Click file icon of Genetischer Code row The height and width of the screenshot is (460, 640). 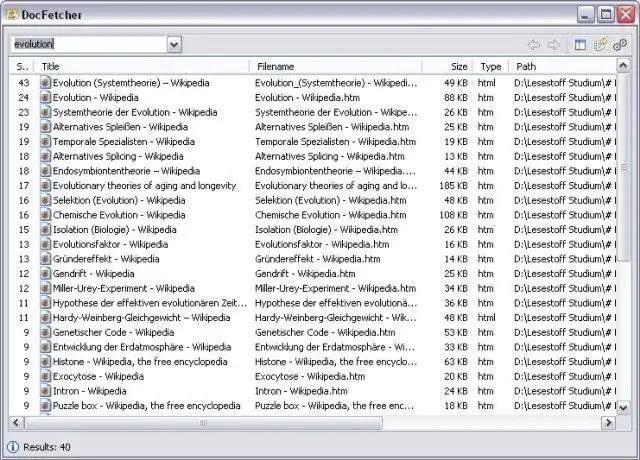45,333
